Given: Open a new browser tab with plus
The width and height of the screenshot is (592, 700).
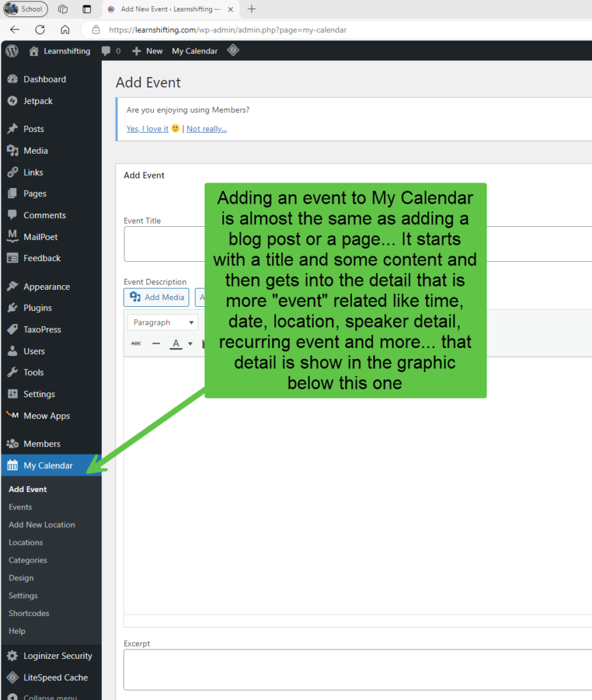Looking at the screenshot, I should click(x=252, y=9).
